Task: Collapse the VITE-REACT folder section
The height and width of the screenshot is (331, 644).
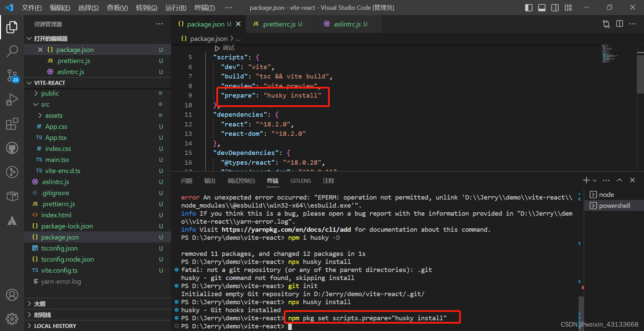Action: pos(98,83)
